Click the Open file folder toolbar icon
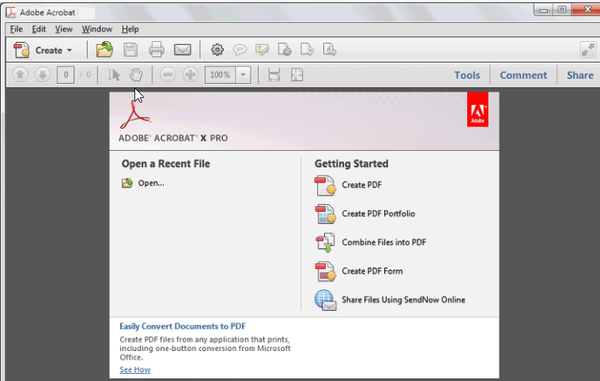Screen dimensions: 600x381 [x=104, y=50]
